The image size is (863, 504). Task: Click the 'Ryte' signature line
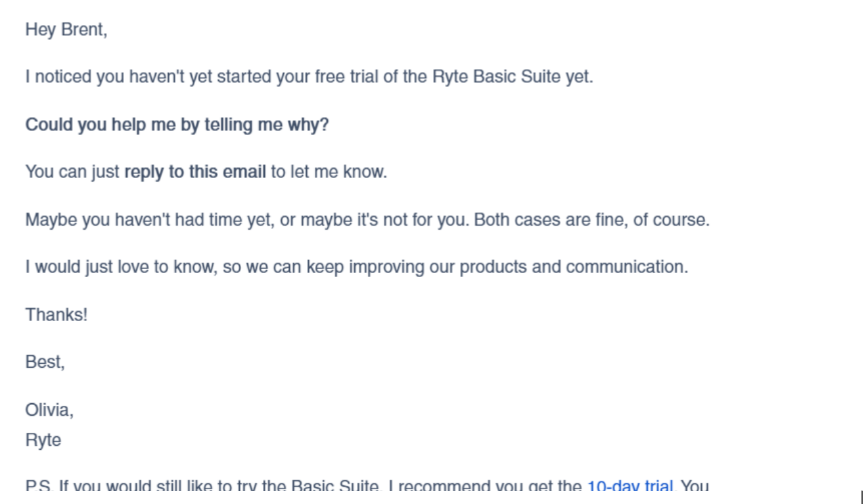coord(43,440)
